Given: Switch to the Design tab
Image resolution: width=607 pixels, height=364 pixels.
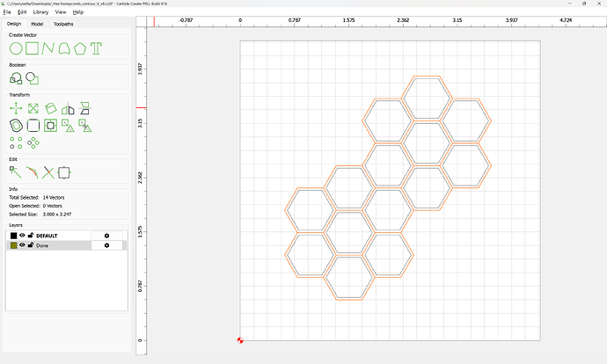Looking at the screenshot, I should pyautogui.click(x=14, y=24).
